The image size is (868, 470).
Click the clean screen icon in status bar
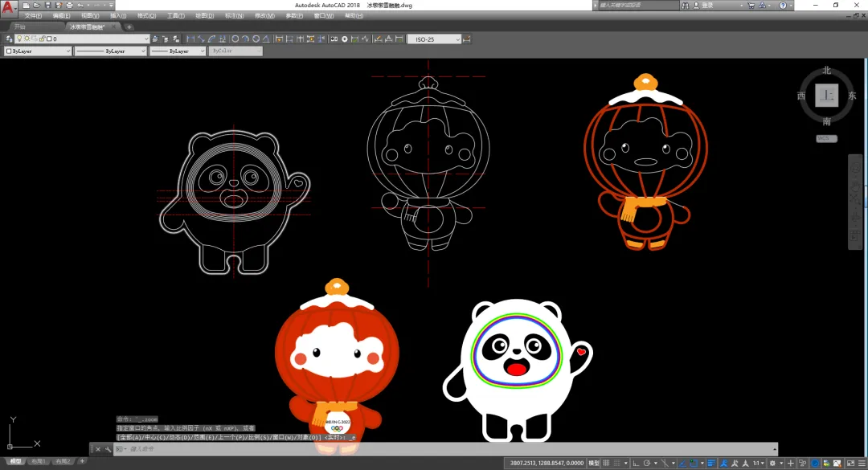(x=850, y=463)
